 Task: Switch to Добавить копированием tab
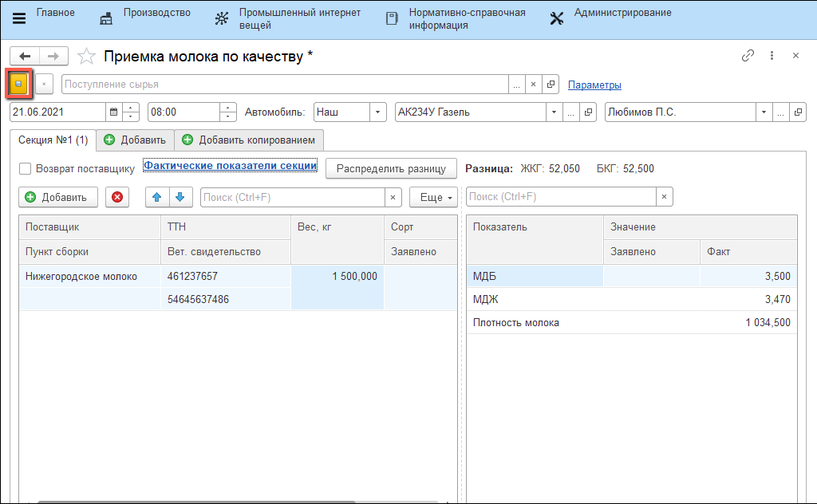click(248, 140)
